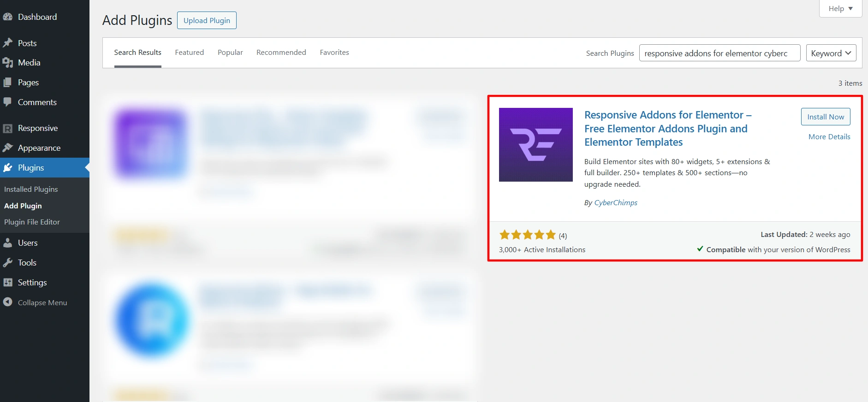Viewport: 868px width, 402px height.
Task: Switch to the Recommended tab
Action: [281, 53]
